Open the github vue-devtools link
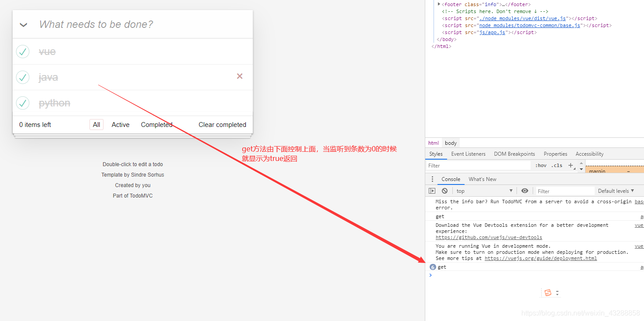 click(489, 237)
